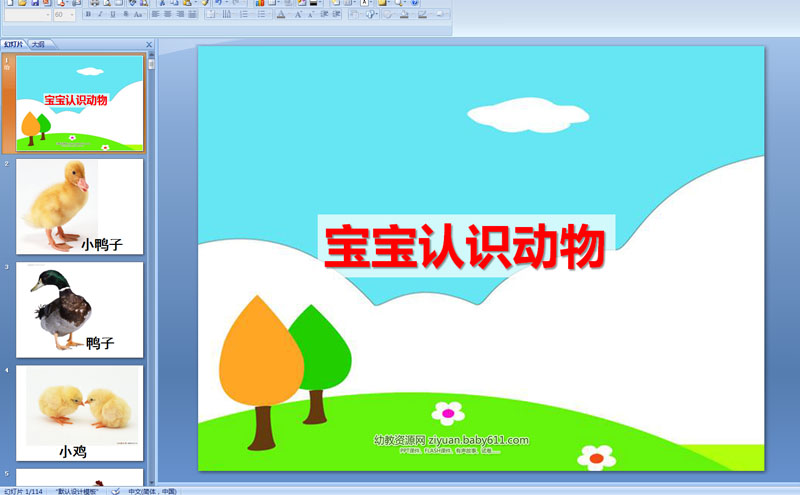
Task: Click the orange tree on slide
Action: tap(261, 373)
